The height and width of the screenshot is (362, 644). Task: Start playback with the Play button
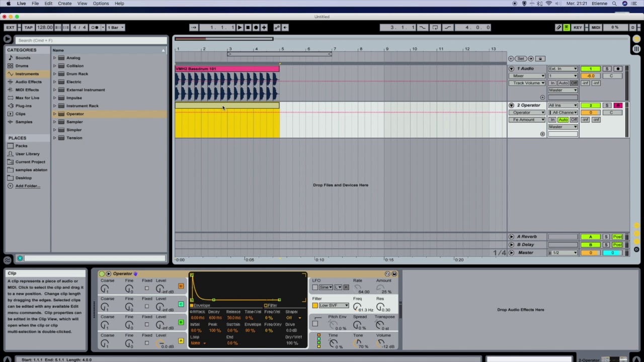pos(239,28)
